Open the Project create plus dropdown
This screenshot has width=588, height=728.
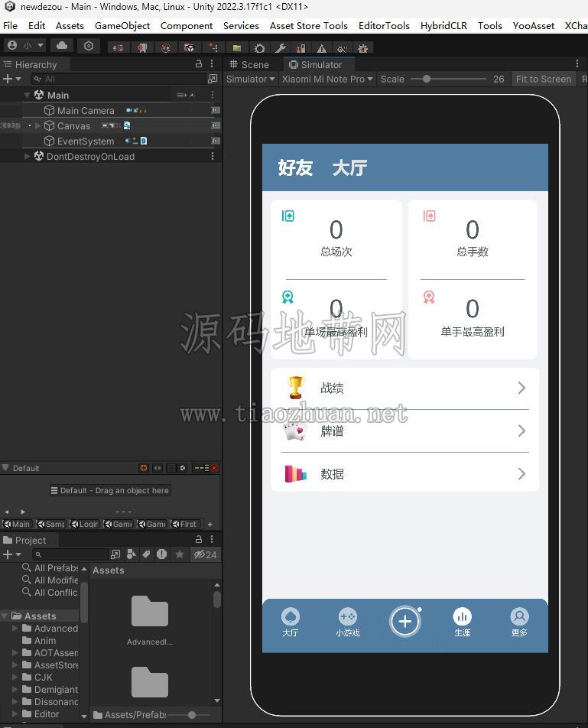click(x=11, y=554)
